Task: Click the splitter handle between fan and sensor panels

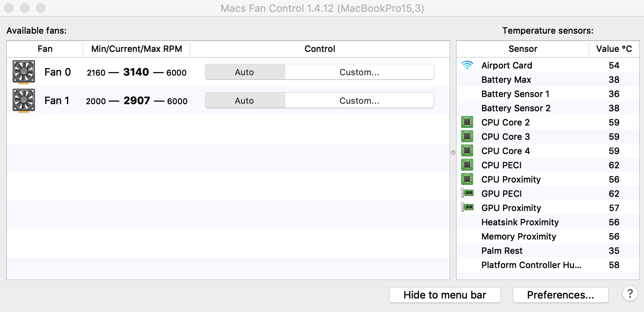Action: 453,153
